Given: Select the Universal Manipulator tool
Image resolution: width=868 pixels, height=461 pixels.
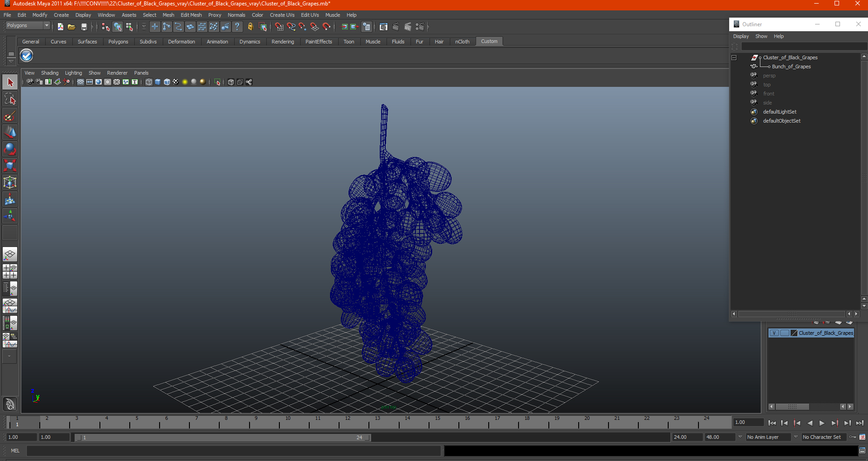Looking at the screenshot, I should pyautogui.click(x=10, y=182).
